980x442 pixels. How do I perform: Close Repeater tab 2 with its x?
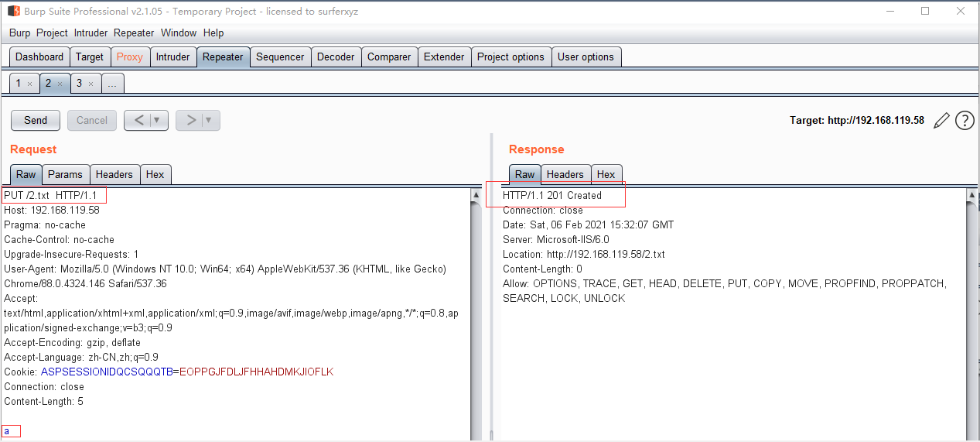pyautogui.click(x=60, y=84)
